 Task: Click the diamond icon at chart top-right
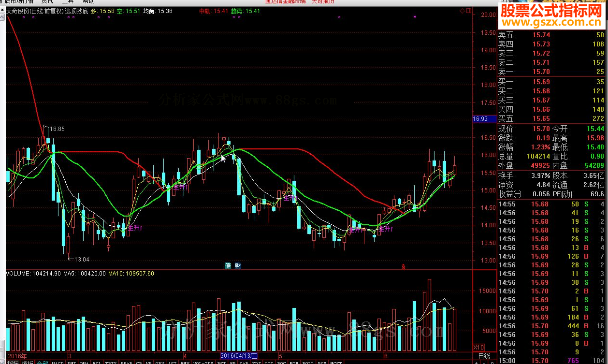point(462,10)
